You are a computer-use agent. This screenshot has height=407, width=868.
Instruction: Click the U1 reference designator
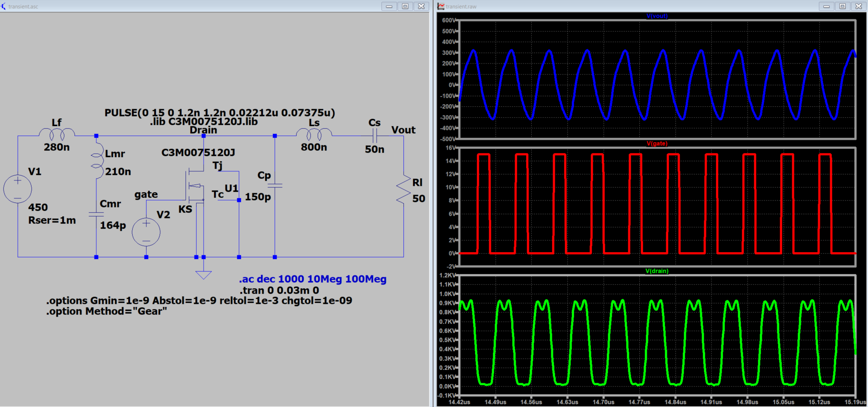click(231, 188)
